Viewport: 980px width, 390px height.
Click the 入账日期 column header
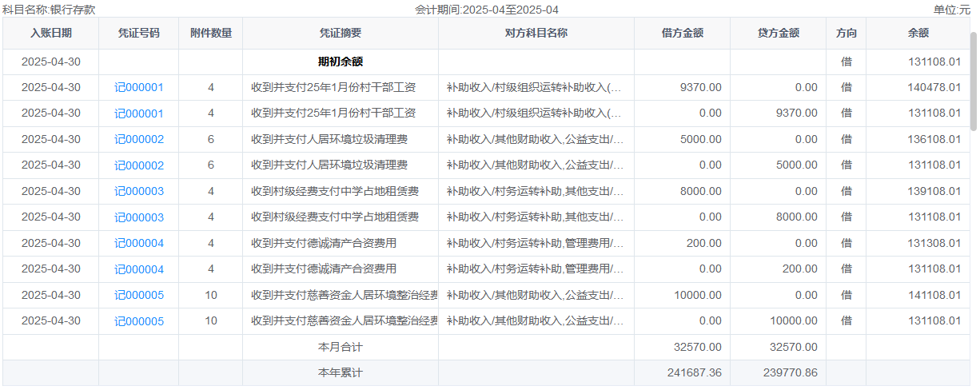click(x=51, y=34)
